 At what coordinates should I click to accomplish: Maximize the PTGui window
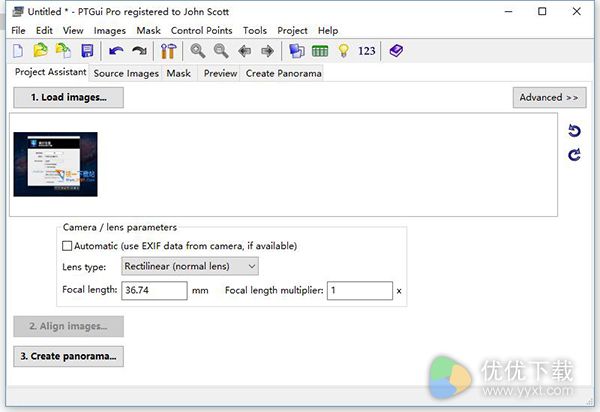[x=542, y=11]
